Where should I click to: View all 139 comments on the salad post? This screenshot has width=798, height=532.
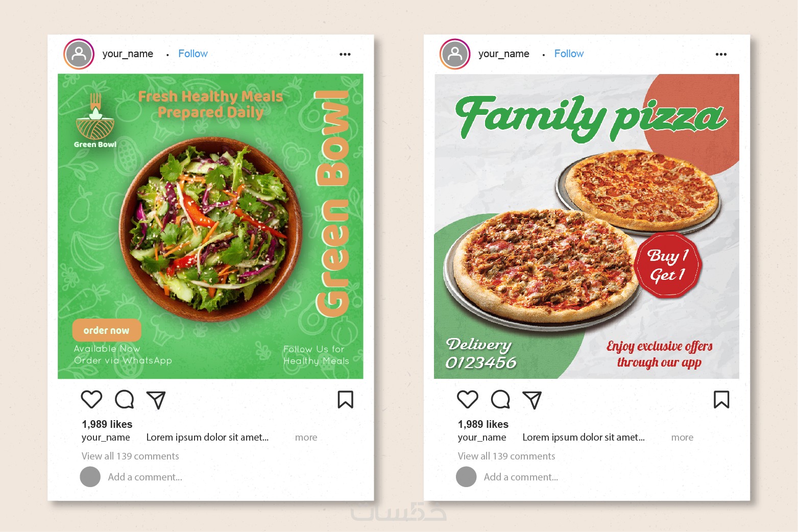click(x=130, y=456)
